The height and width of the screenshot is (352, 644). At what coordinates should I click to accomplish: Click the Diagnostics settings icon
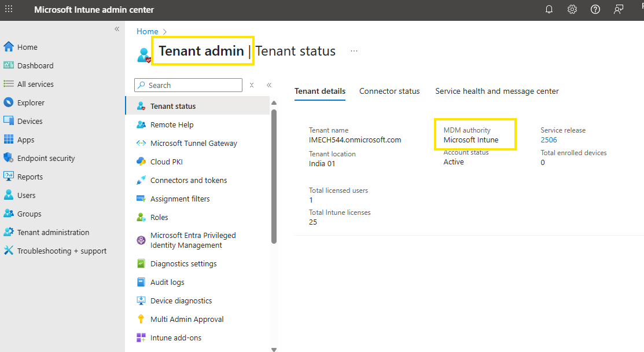click(x=141, y=263)
